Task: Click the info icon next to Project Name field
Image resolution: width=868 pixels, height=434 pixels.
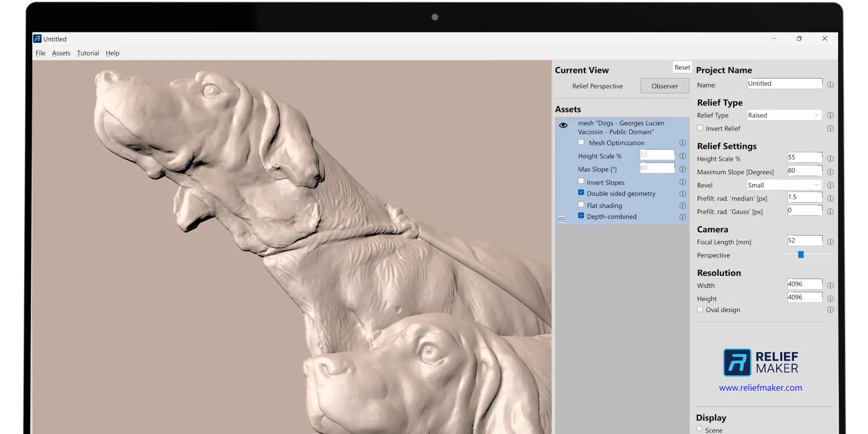Action: tap(830, 85)
